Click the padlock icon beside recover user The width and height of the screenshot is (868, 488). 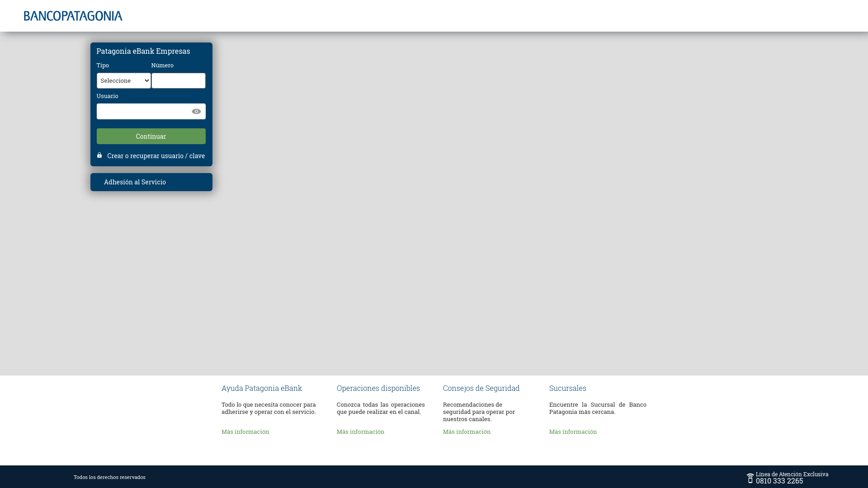pyautogui.click(x=99, y=155)
